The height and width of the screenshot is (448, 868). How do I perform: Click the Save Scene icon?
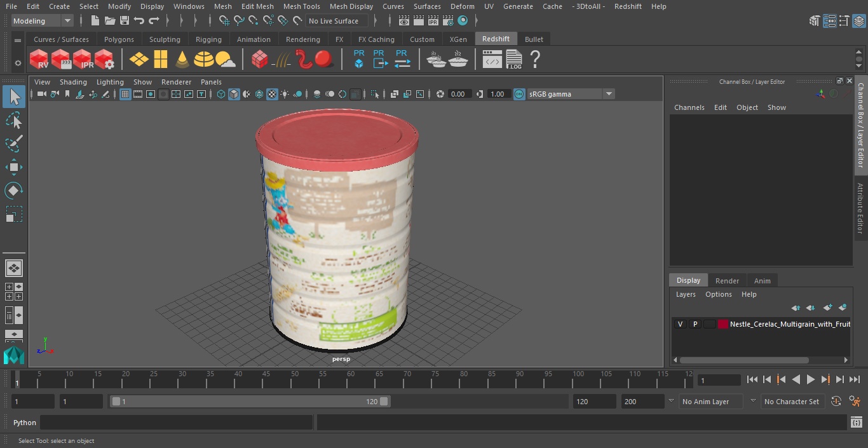tap(125, 21)
